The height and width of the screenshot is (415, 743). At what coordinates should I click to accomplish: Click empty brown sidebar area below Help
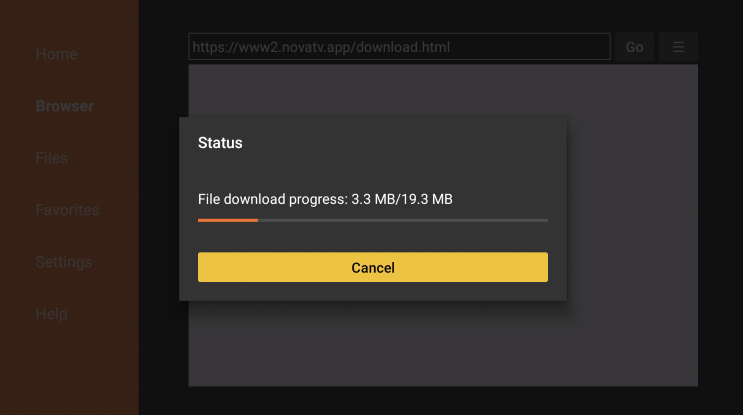coord(69,370)
